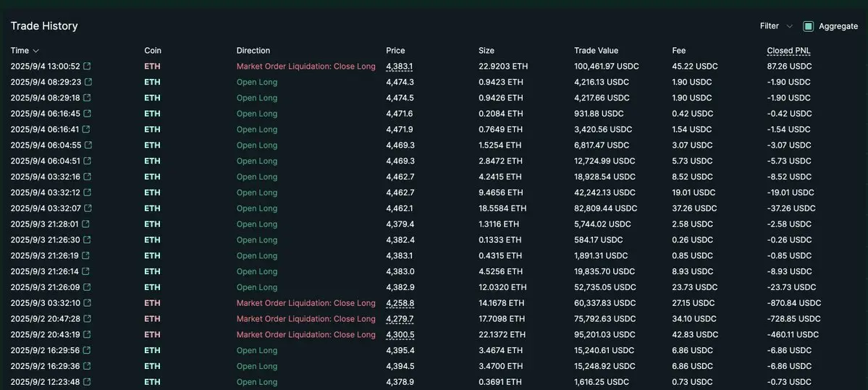This screenshot has height=390, width=868.
Task: Click closed PNL -460.11 USDC
Action: [792, 335]
